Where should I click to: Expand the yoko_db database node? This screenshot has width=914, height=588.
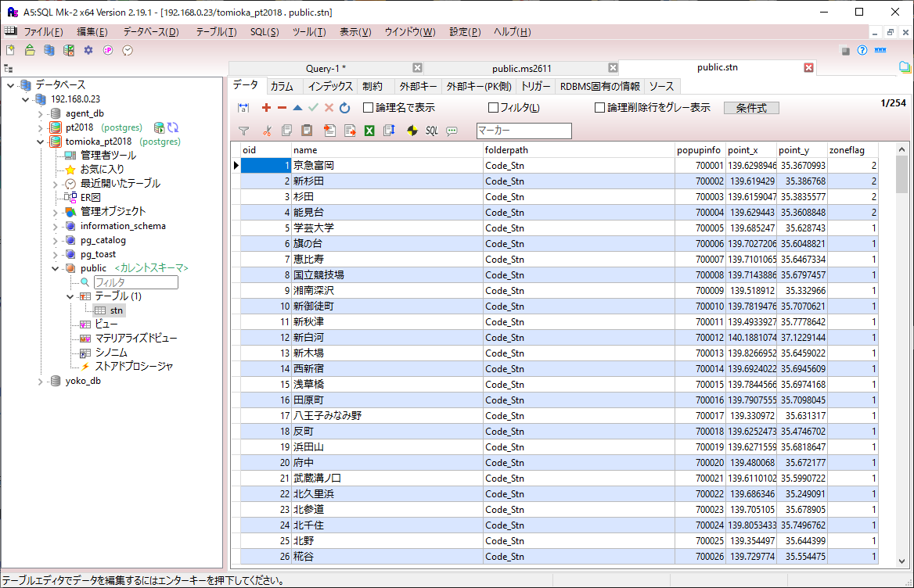[x=41, y=382]
